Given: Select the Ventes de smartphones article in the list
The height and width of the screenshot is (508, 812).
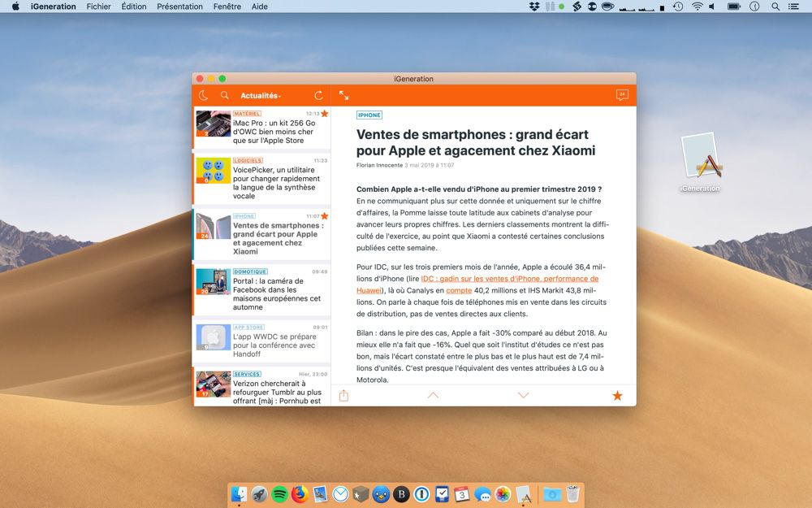Looking at the screenshot, I should click(x=261, y=234).
